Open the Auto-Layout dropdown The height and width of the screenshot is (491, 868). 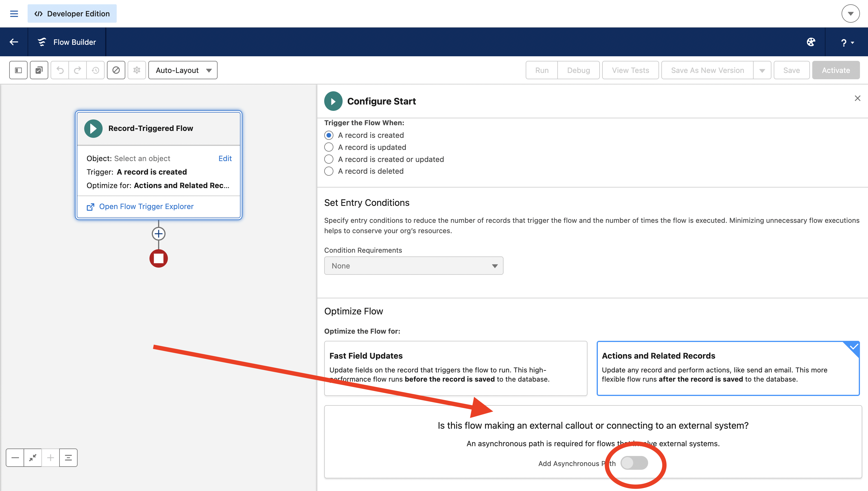click(183, 70)
